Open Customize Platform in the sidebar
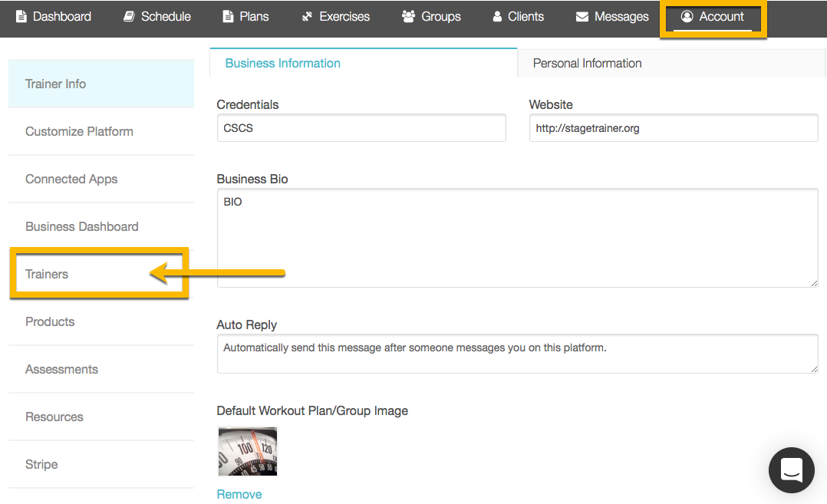 point(101,131)
